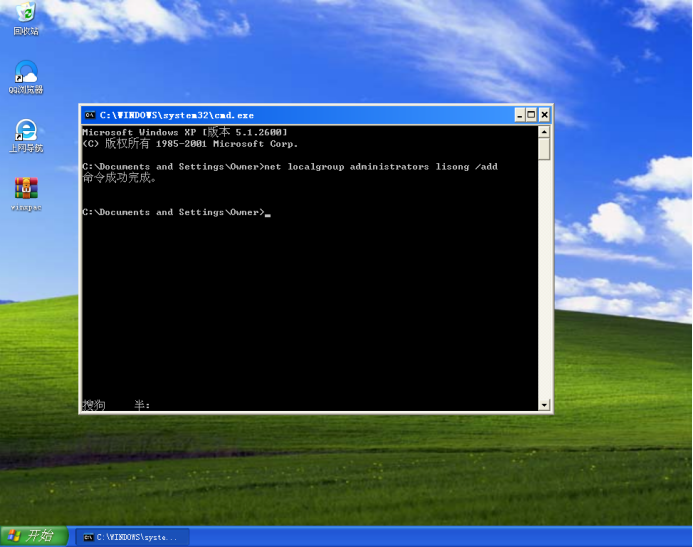
Task: Maximize the cmd.exe window
Action: (532, 115)
